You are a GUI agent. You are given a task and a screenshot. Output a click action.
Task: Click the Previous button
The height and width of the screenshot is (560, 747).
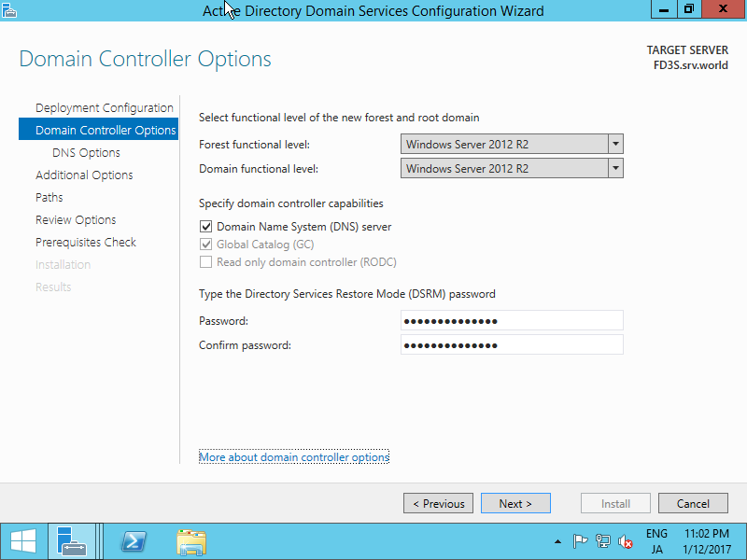click(438, 503)
